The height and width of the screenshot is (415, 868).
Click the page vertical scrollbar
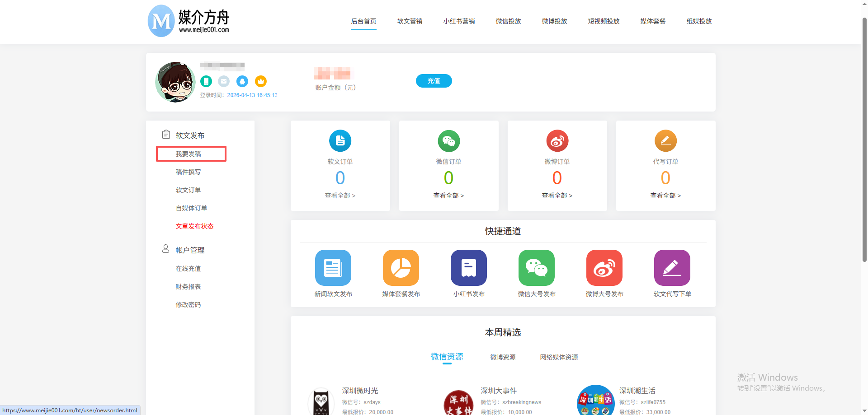pyautogui.click(x=864, y=135)
